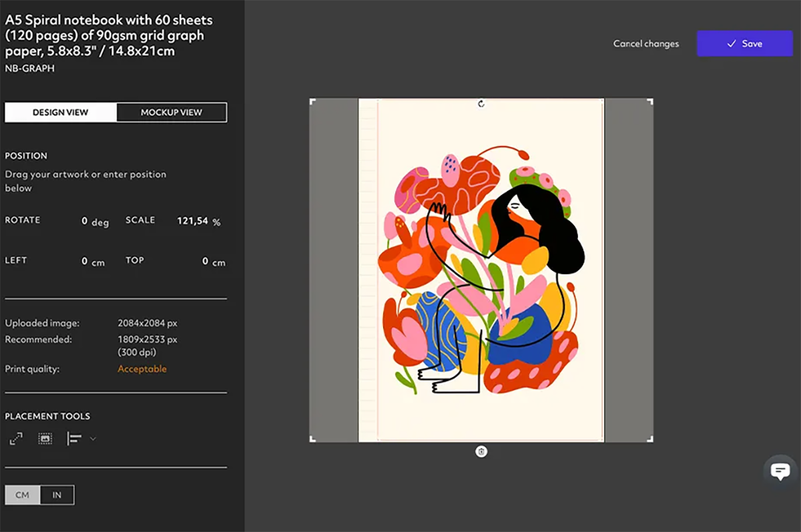Switch units to CM
801x532 pixels.
(x=23, y=495)
